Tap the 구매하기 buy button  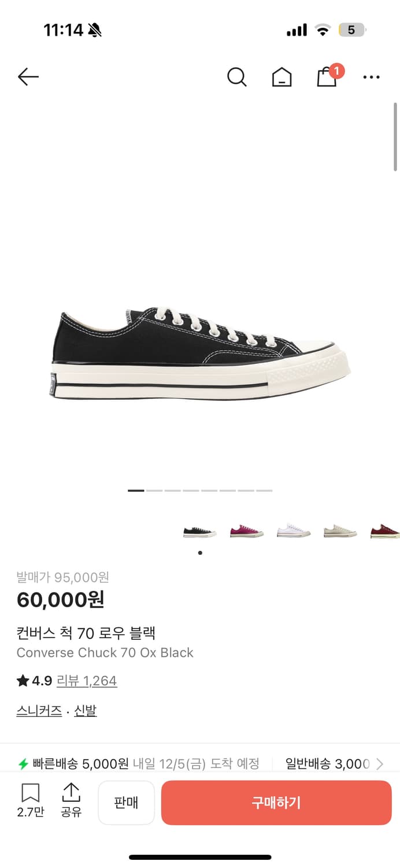(x=276, y=803)
